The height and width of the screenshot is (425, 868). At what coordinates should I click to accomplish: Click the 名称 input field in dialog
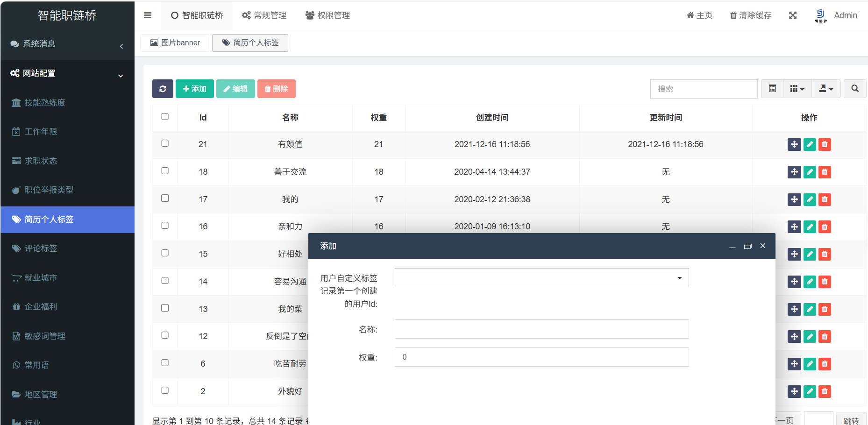[x=541, y=329]
